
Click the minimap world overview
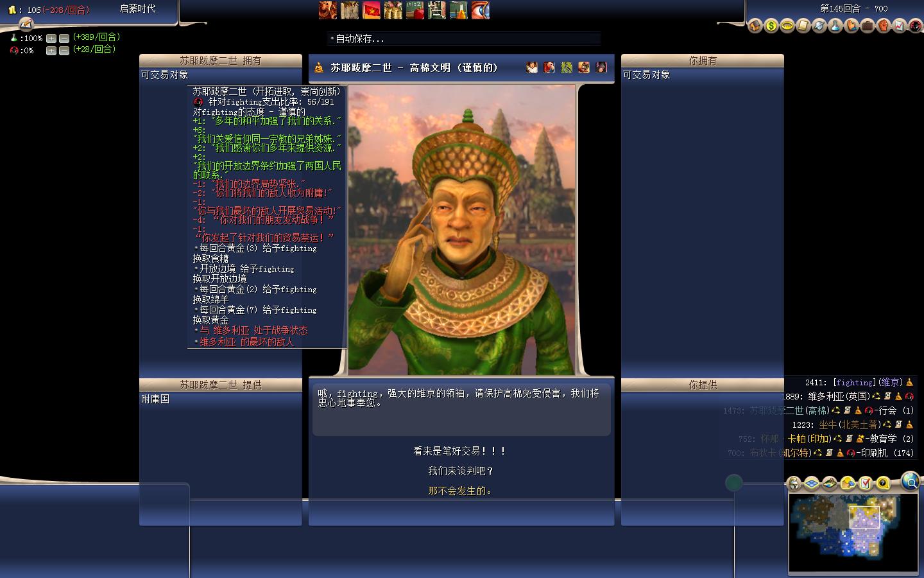(x=853, y=532)
